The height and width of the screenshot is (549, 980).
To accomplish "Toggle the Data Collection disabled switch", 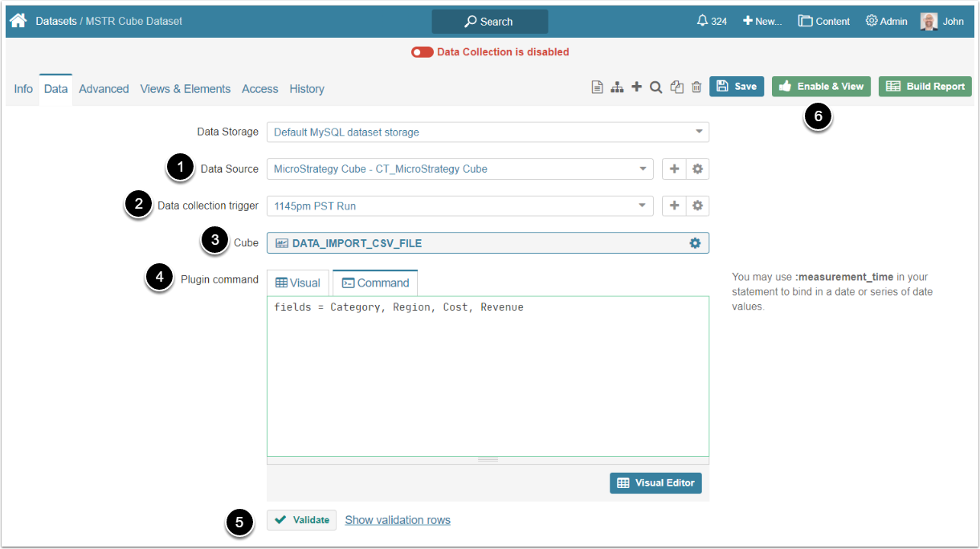I will [422, 52].
